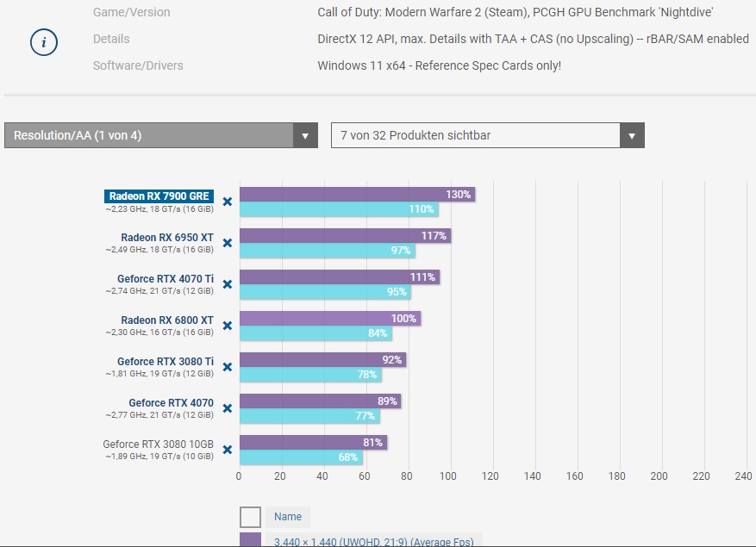Click '~1,89 GHz, 19 GT/s (10 GiB)' spec text

[159, 457]
